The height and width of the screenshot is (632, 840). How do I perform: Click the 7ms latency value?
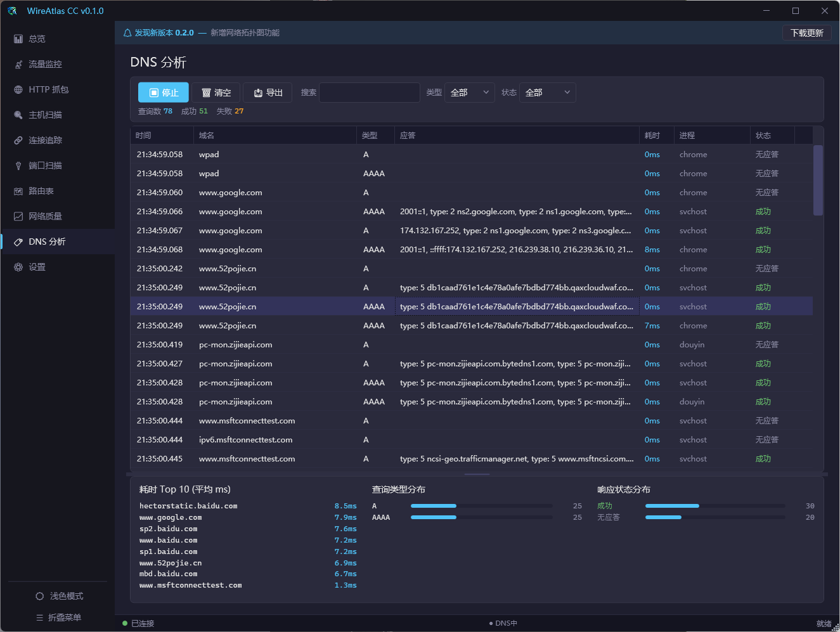pos(652,326)
